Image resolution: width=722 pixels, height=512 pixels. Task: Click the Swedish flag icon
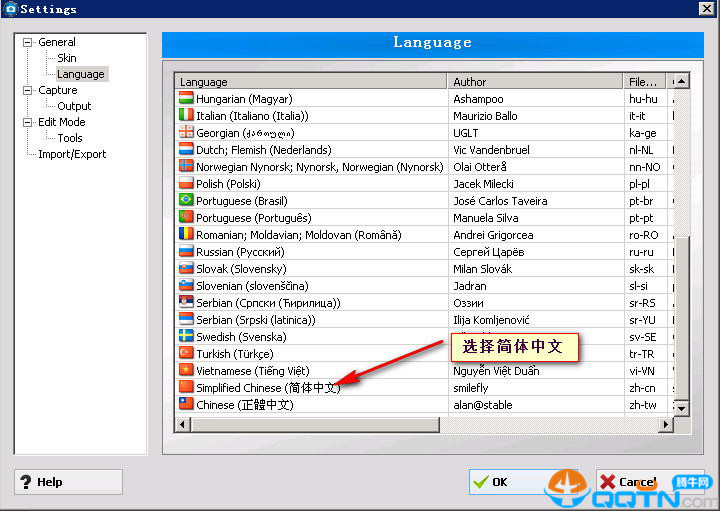tap(185, 336)
